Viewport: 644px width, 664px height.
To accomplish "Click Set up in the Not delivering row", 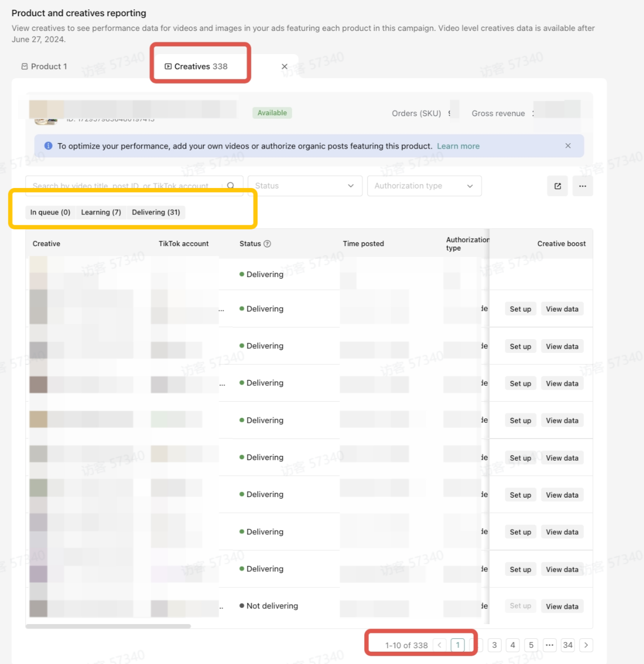I will click(x=521, y=606).
